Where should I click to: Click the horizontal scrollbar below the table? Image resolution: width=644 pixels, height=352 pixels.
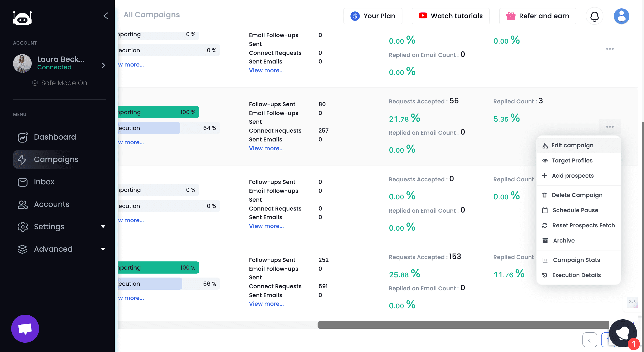(463, 325)
